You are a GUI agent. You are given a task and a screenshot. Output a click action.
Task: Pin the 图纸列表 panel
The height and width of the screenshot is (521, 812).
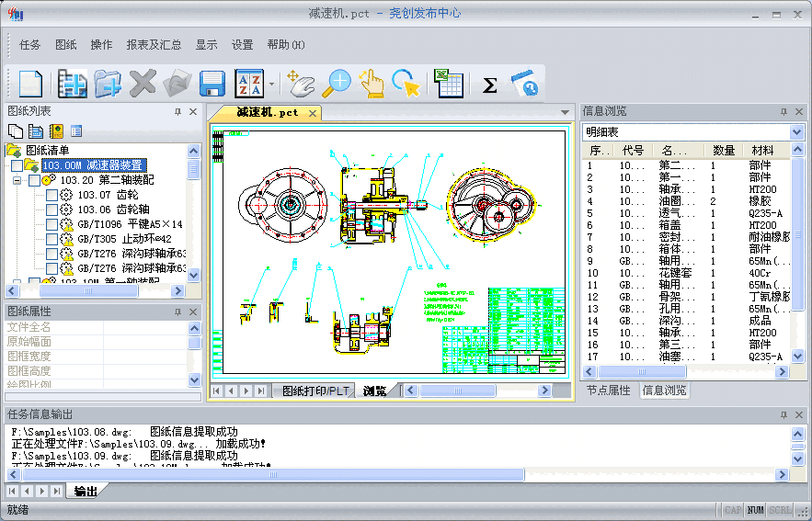[x=177, y=112]
